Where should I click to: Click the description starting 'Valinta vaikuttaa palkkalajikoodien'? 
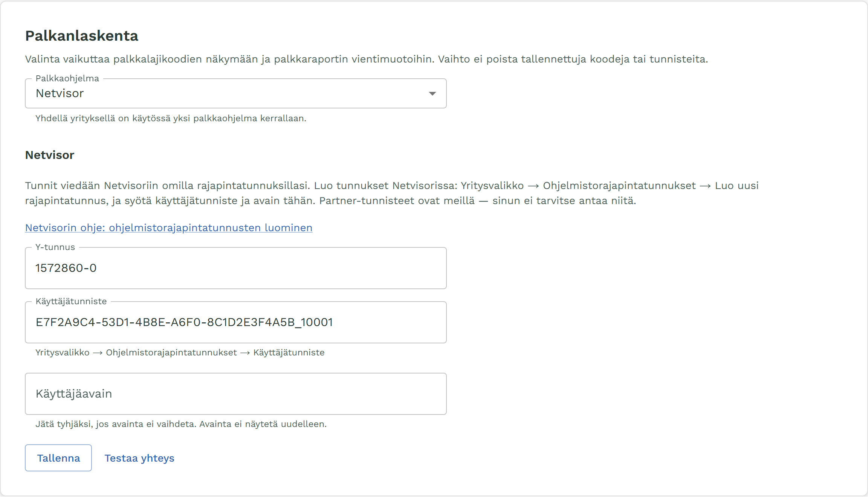pyautogui.click(x=367, y=59)
